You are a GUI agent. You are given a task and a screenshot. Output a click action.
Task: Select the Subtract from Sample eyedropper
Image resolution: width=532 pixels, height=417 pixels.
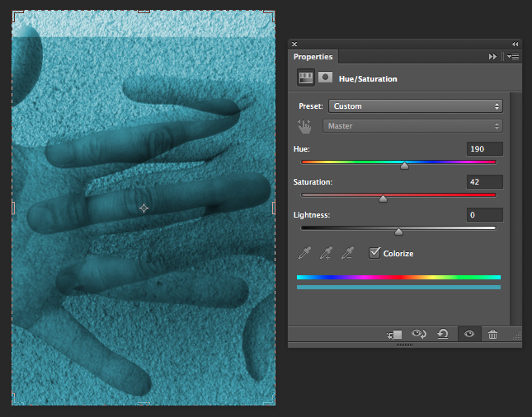point(347,253)
